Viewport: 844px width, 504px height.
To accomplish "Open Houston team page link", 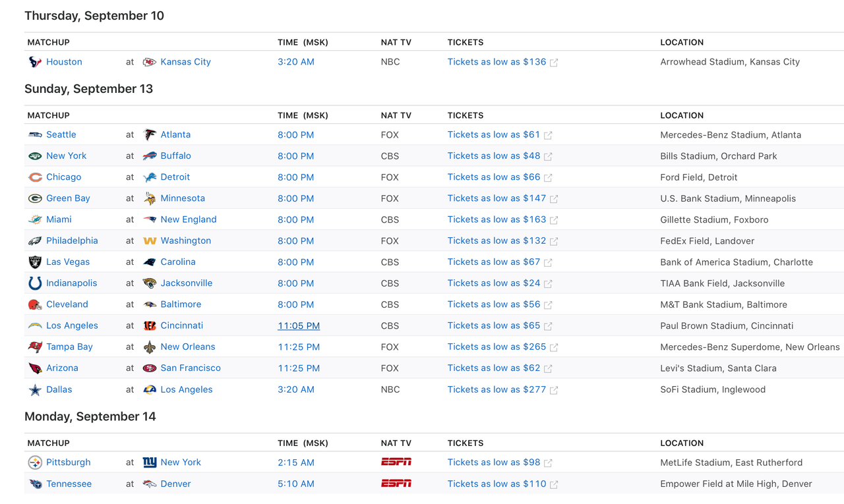I will coord(64,62).
